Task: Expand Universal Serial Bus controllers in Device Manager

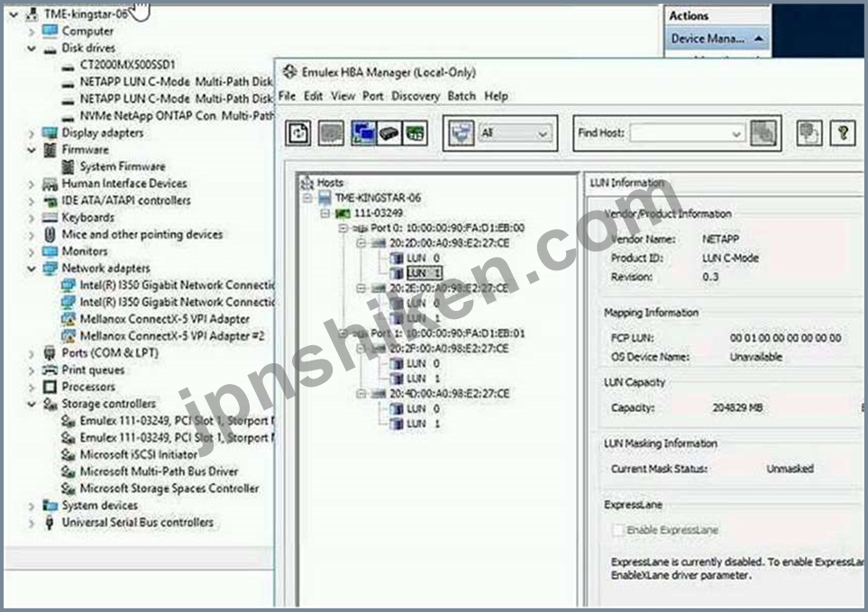Action: [32, 523]
